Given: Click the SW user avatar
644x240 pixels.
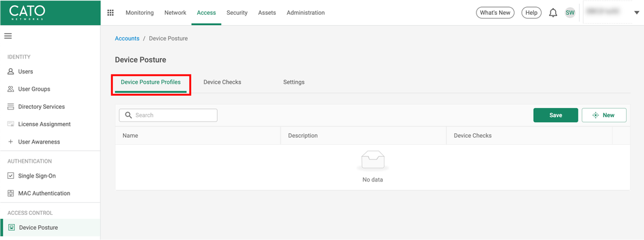Looking at the screenshot, I should point(570,13).
